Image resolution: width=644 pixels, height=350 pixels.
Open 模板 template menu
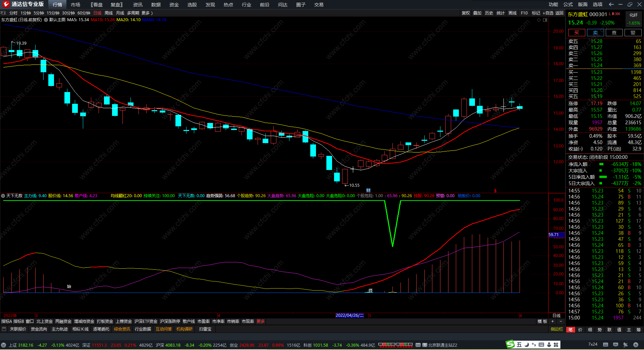coord(542,321)
